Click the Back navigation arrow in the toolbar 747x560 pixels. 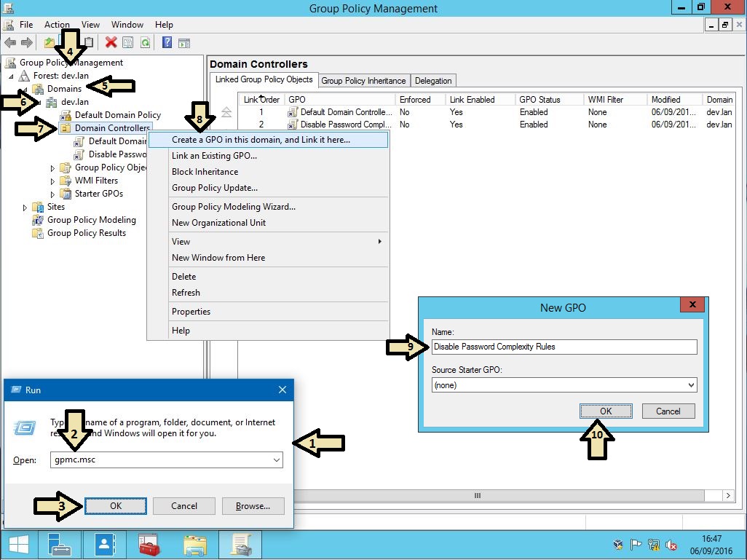pos(11,42)
